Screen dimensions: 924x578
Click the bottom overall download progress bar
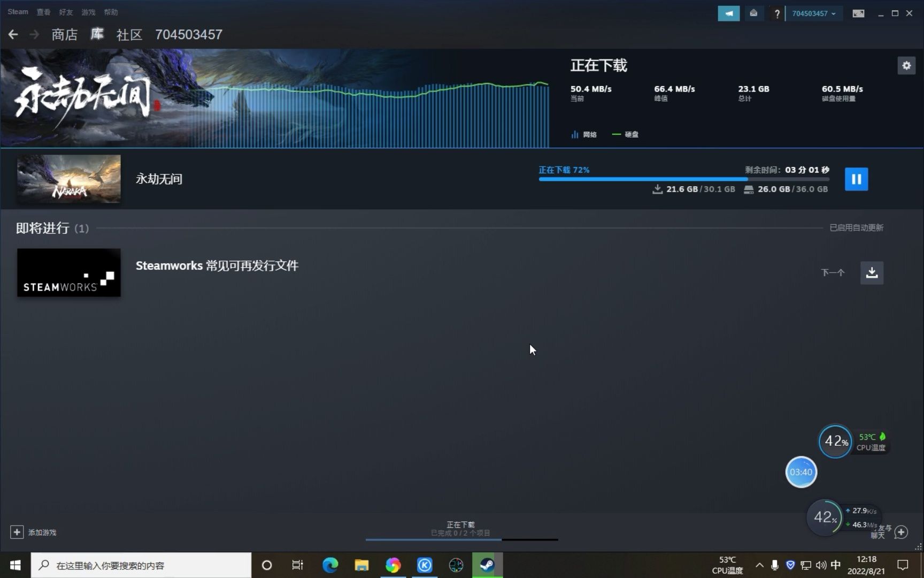(462, 539)
